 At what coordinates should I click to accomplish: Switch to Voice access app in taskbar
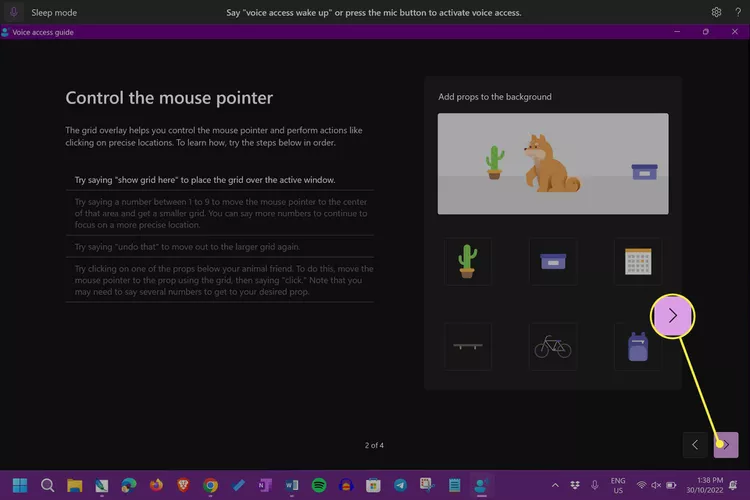(x=481, y=485)
